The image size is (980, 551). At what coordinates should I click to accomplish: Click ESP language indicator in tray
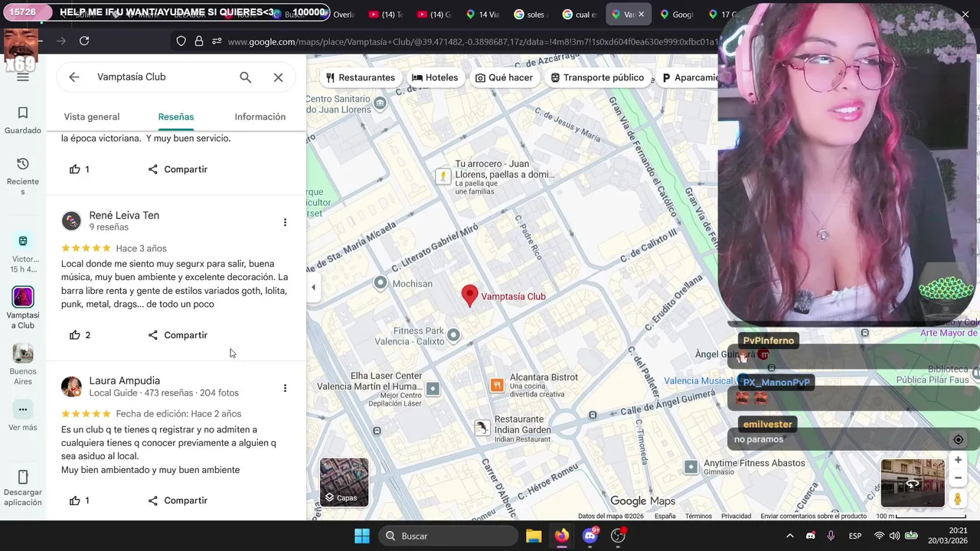855,536
